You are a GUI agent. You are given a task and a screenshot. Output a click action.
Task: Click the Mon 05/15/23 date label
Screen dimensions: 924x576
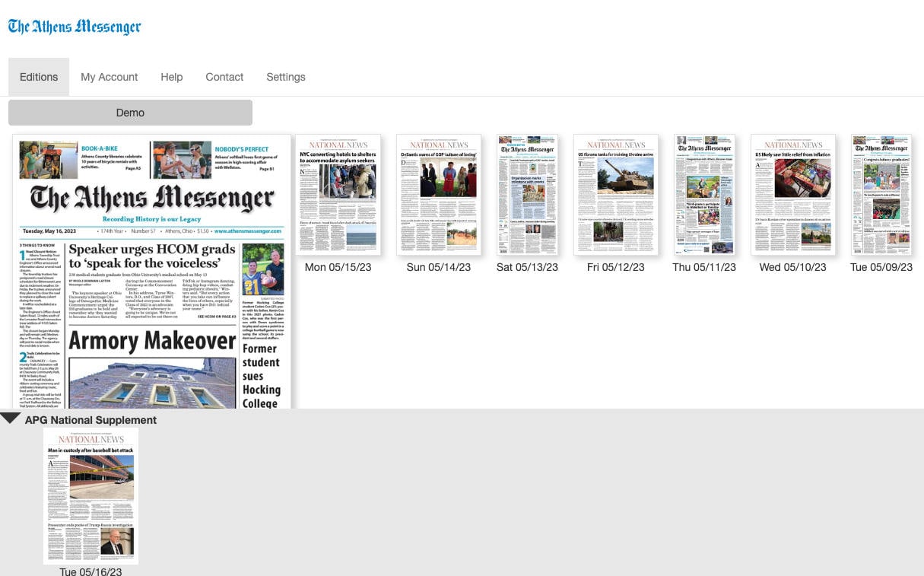[338, 267]
